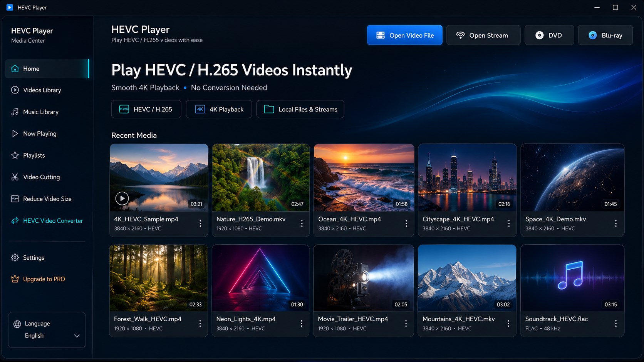Open the three-dot menu for Neon_Lights_4K.mp4
The height and width of the screenshot is (362, 644).
click(301, 324)
